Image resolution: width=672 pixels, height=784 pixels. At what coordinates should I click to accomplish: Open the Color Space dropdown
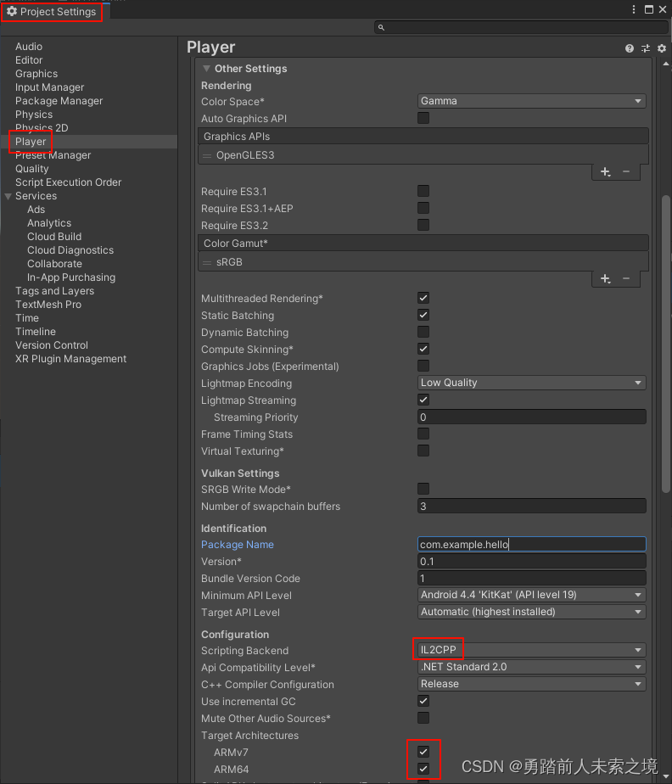[x=531, y=100]
